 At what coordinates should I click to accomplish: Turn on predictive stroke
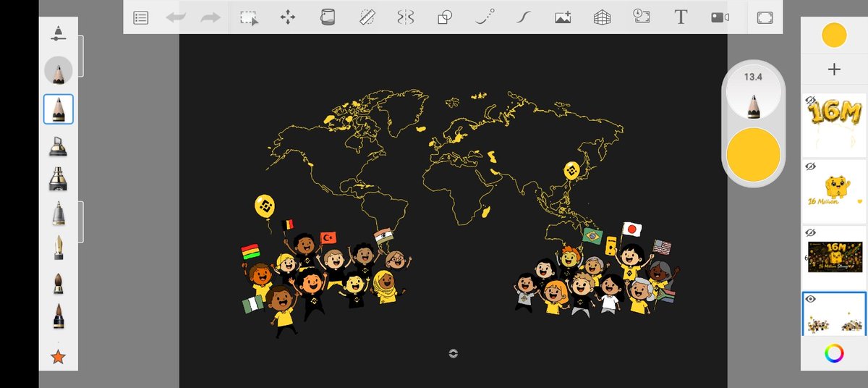tap(485, 17)
